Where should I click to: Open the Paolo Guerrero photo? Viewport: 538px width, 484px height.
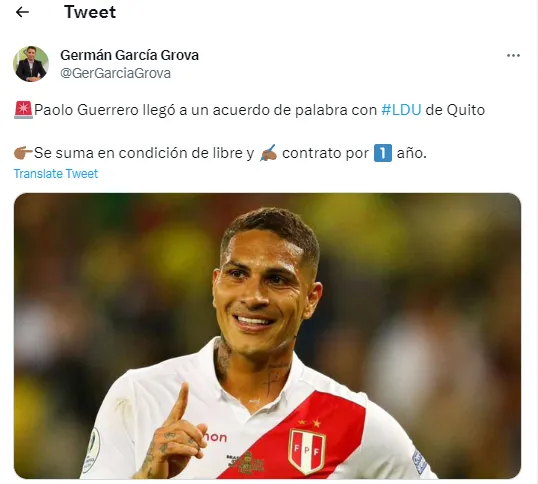[267, 336]
